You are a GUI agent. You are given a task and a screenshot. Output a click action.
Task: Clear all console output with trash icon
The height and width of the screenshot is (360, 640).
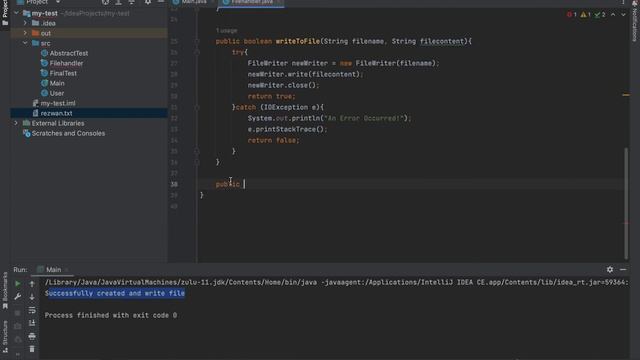point(32,349)
